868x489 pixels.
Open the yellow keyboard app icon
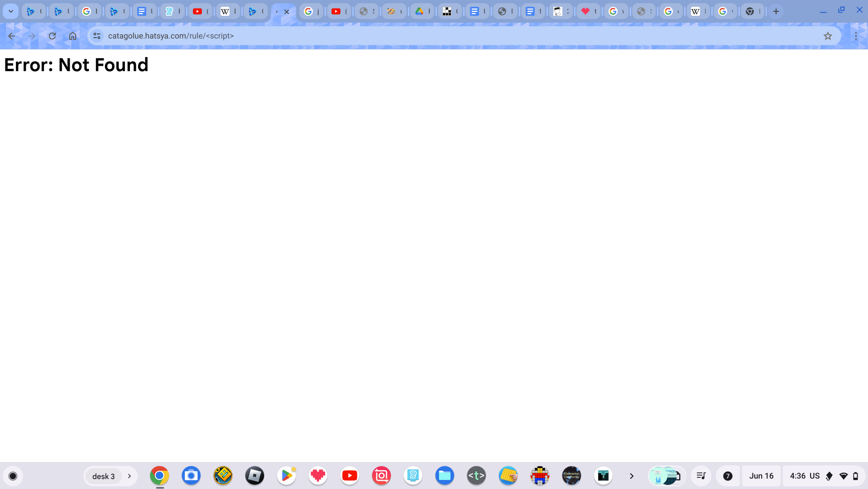tap(508, 476)
